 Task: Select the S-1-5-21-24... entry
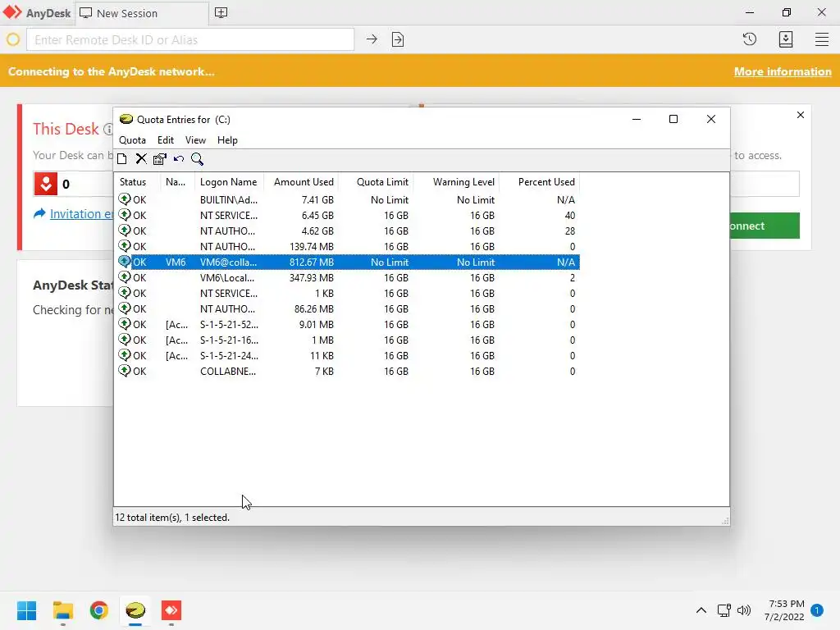point(347,355)
